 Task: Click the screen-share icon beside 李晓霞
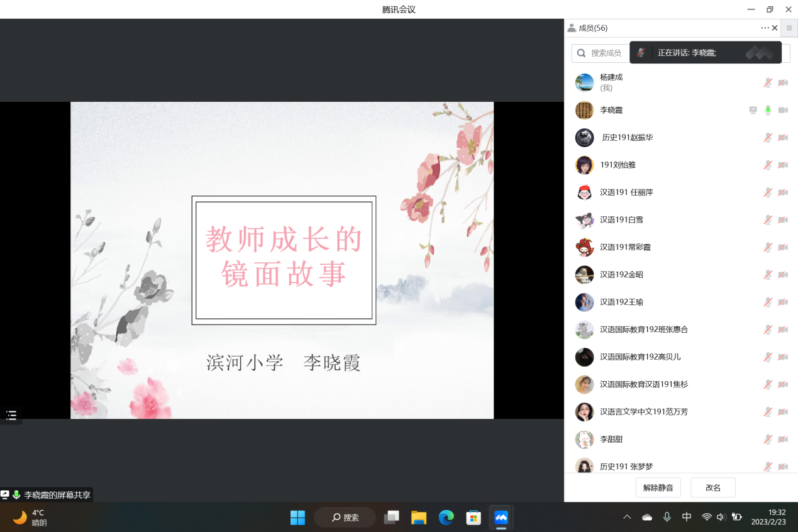click(x=753, y=110)
